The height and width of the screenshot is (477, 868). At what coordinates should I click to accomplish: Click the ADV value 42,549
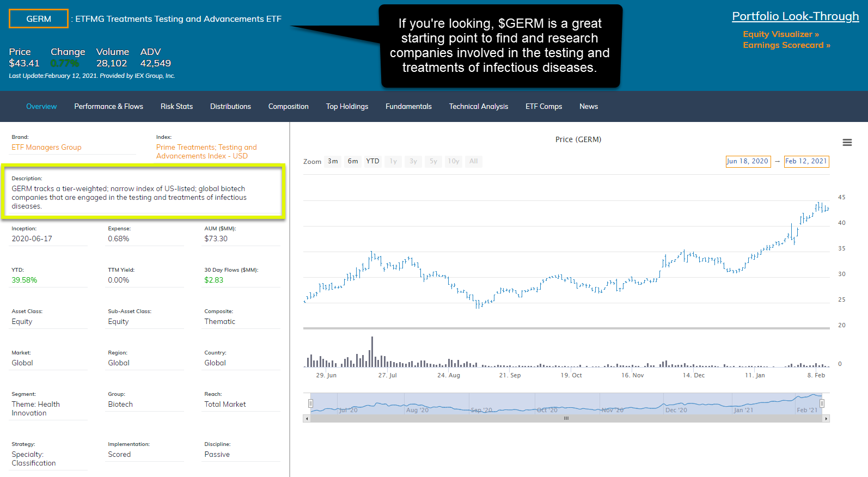click(156, 64)
